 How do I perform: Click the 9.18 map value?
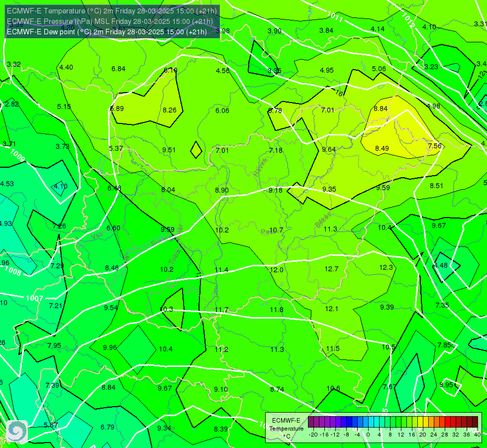(276, 190)
